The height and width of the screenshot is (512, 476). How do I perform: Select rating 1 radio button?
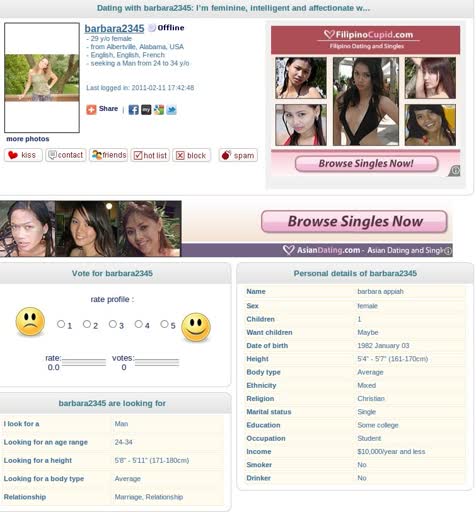[x=61, y=324]
